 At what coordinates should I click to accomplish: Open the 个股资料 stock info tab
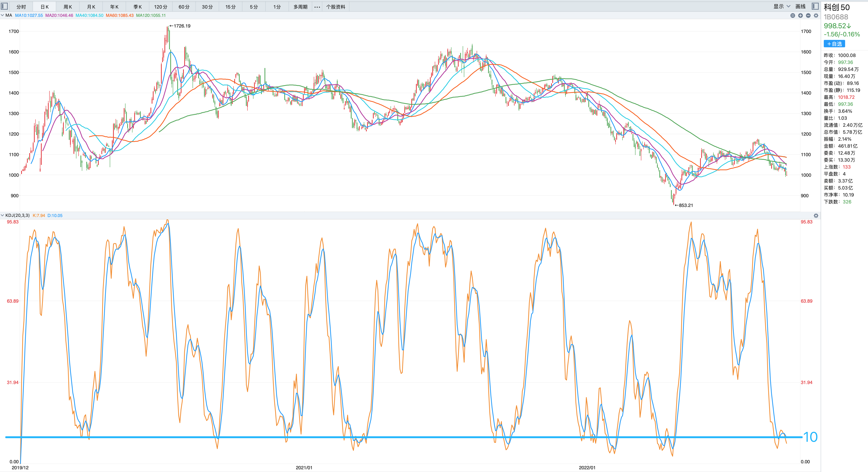point(336,7)
